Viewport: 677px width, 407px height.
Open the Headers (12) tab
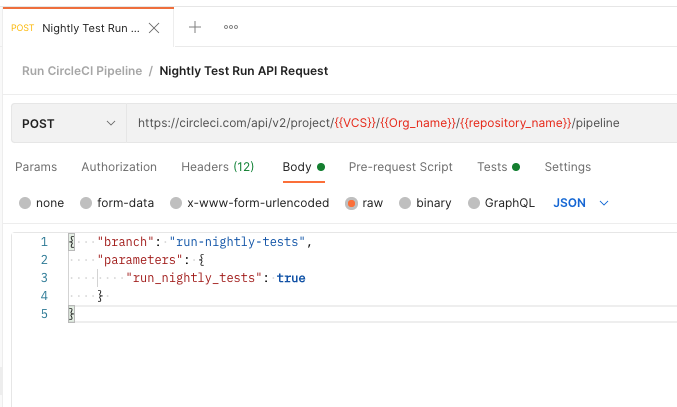click(218, 167)
